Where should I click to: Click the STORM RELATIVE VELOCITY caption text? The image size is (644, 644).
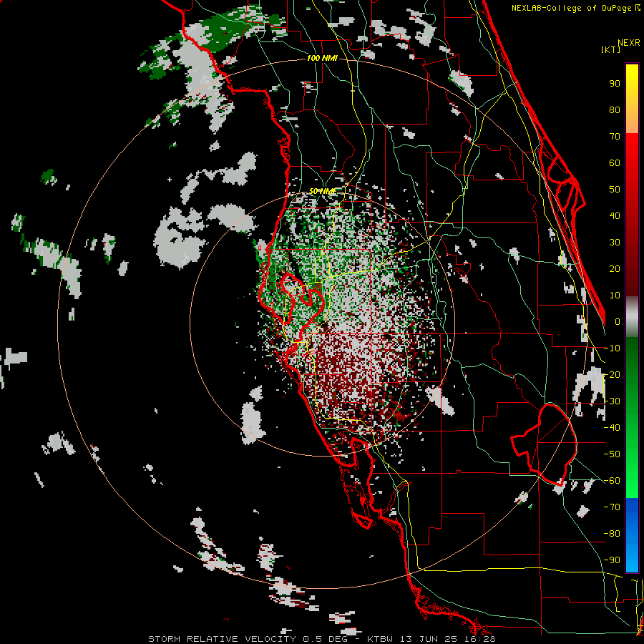click(x=222, y=639)
